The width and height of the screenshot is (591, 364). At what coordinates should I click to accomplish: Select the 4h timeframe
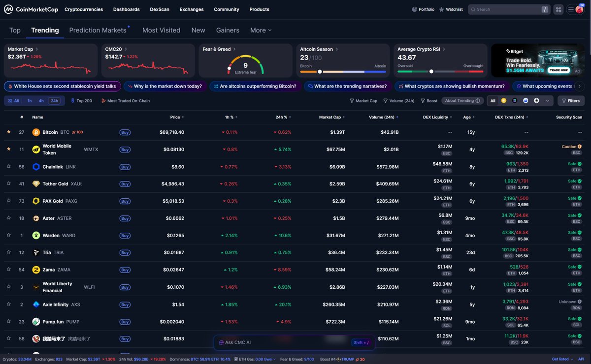pyautogui.click(x=41, y=101)
